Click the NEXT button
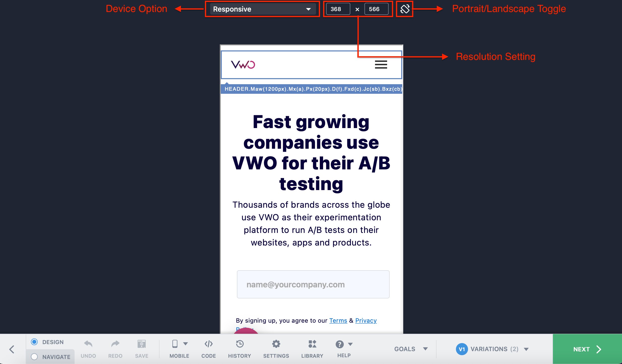Screen dimensions: 622x364 pyautogui.click(x=586, y=349)
